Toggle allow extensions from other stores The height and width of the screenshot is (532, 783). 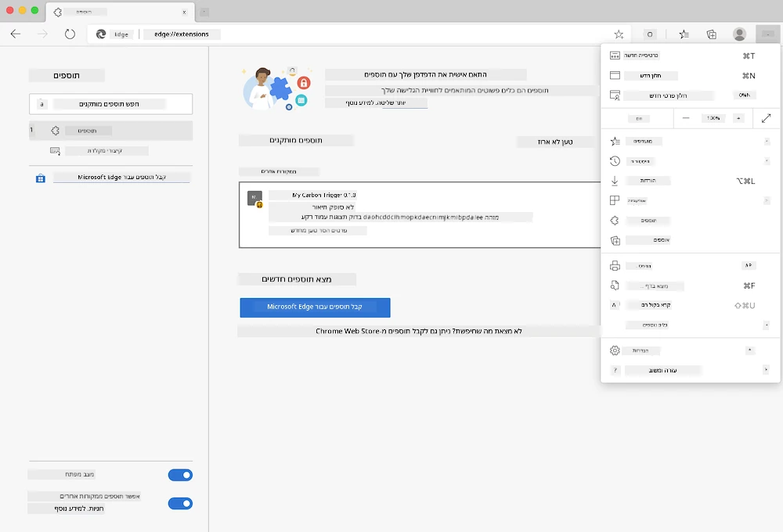[x=180, y=503]
